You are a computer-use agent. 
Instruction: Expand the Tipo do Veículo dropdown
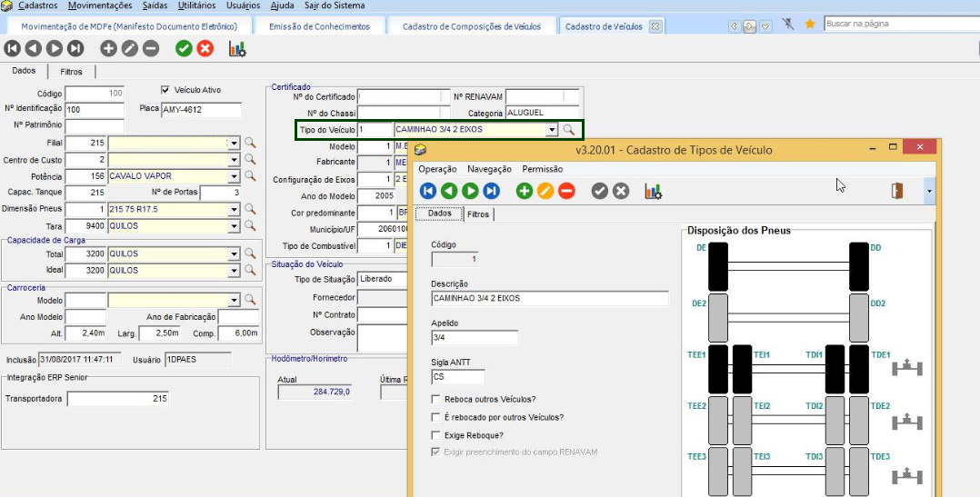click(551, 130)
